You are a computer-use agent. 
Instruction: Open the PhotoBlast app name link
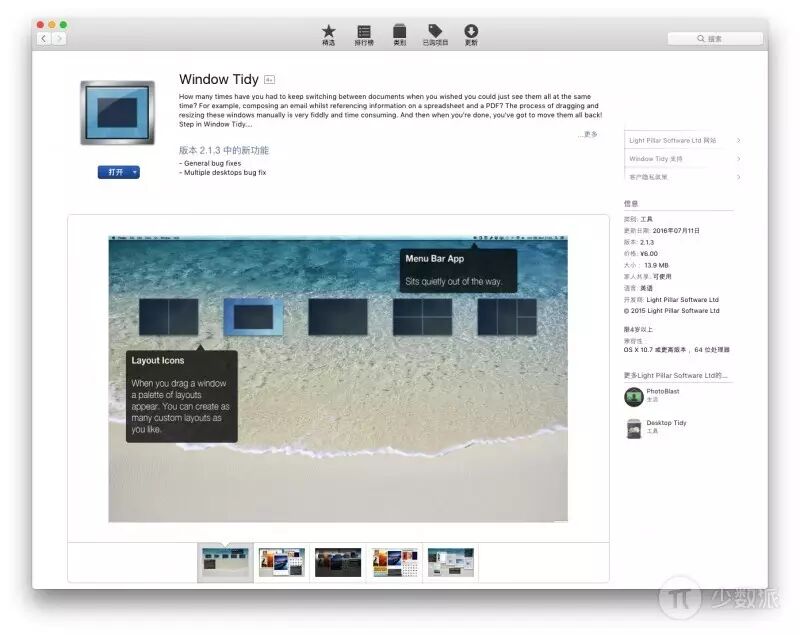(663, 391)
